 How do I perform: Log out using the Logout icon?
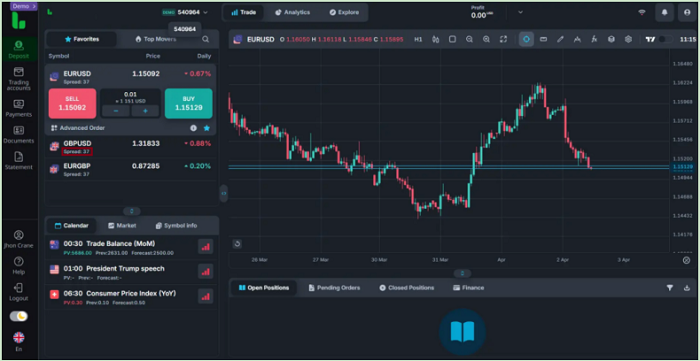(x=19, y=292)
